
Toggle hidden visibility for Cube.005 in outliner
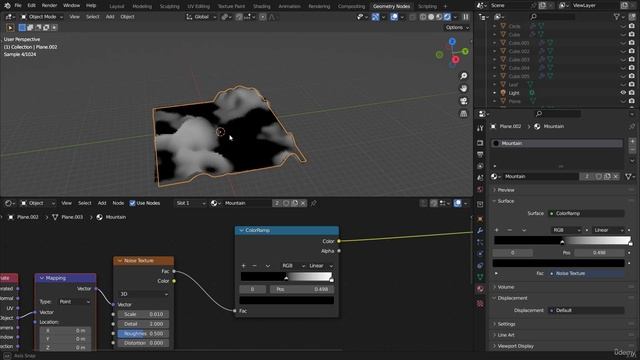(623, 76)
